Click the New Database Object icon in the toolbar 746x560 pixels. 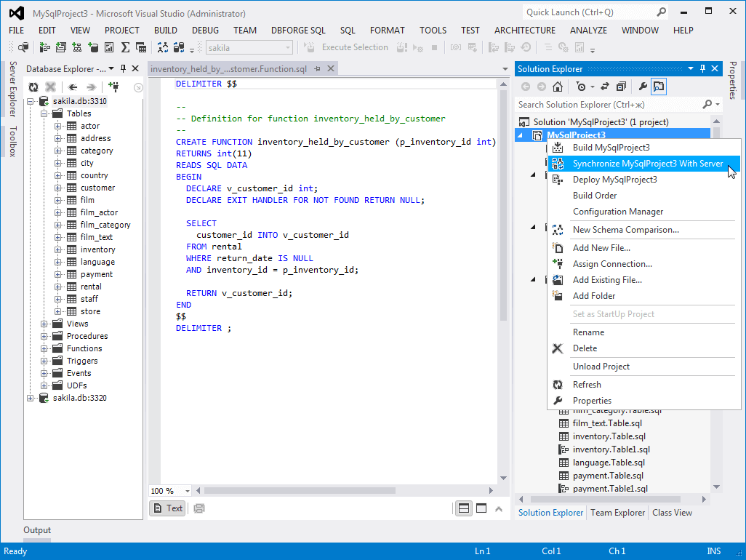pos(93,47)
